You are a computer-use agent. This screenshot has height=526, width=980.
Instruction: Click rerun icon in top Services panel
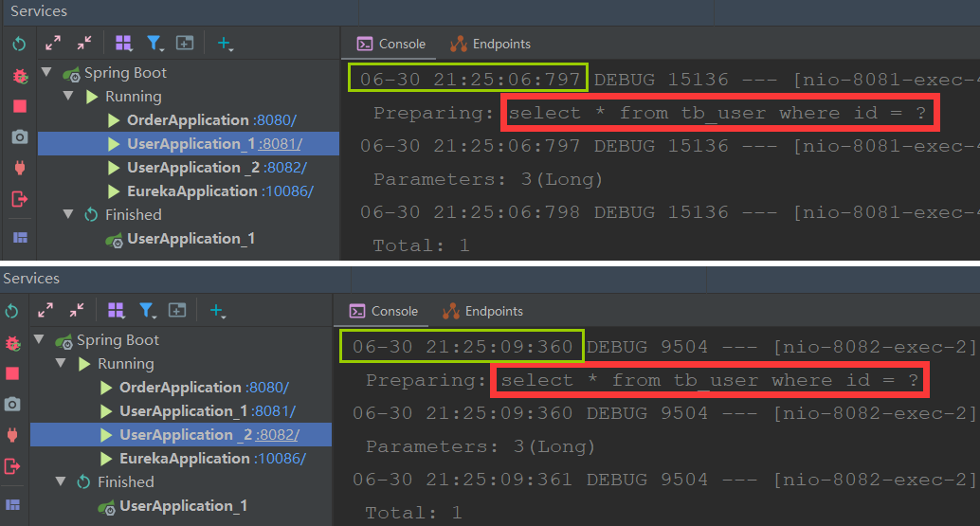coord(19,44)
